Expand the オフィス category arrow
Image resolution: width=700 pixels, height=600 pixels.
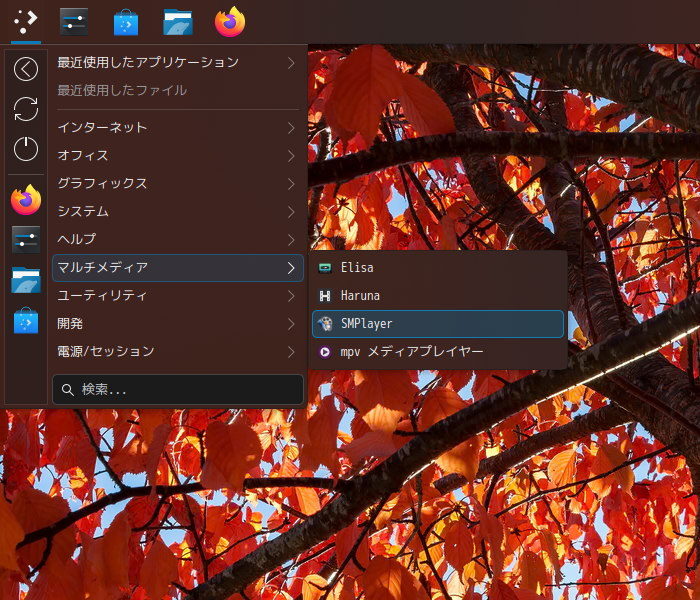tap(291, 156)
